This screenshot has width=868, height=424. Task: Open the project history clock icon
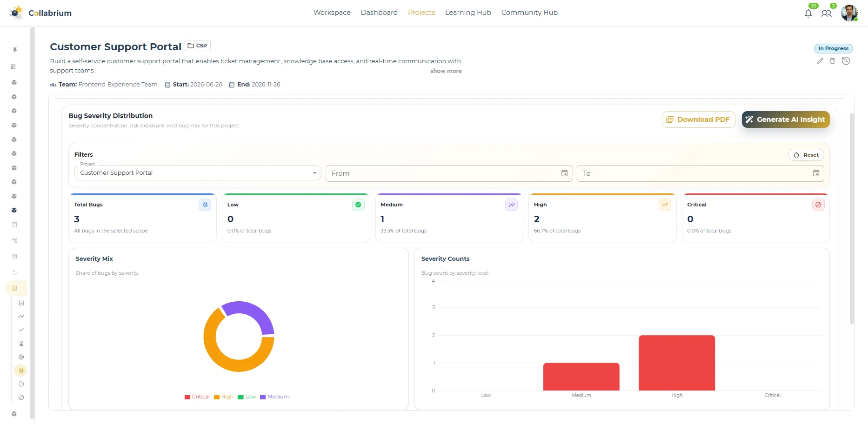coord(846,61)
